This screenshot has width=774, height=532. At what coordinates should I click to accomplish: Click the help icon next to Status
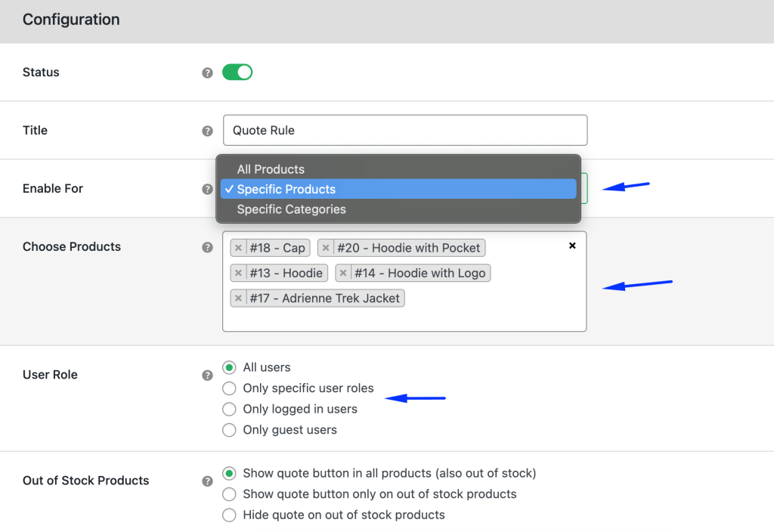click(x=207, y=73)
